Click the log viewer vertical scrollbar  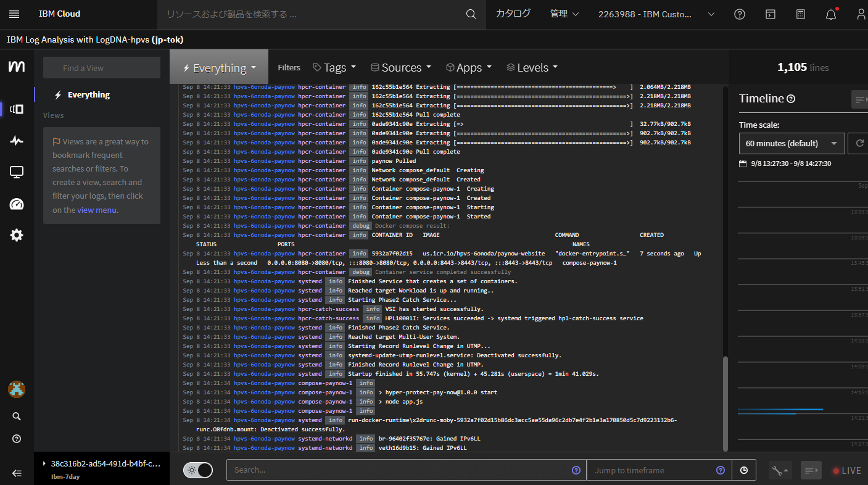coord(725,403)
